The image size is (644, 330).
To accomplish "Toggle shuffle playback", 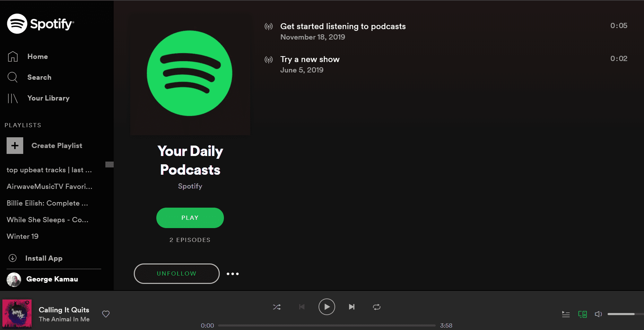I will [x=277, y=307].
